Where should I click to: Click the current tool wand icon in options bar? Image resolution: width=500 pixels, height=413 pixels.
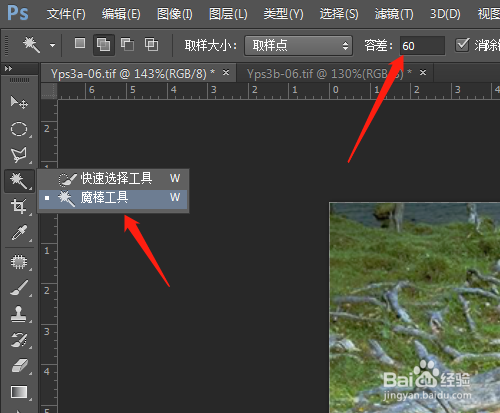(x=32, y=45)
